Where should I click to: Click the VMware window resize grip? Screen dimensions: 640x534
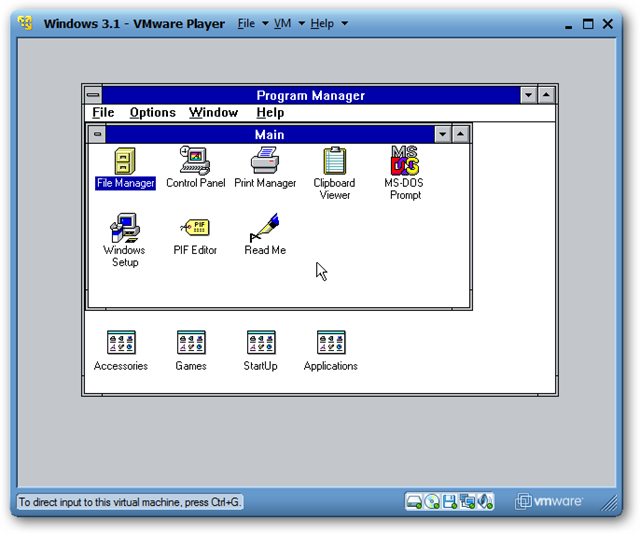click(x=609, y=503)
